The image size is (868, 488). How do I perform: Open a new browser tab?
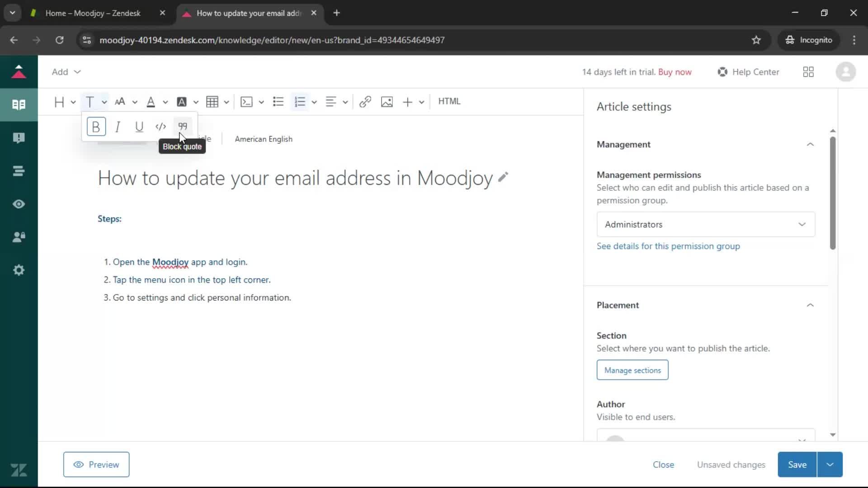click(336, 13)
